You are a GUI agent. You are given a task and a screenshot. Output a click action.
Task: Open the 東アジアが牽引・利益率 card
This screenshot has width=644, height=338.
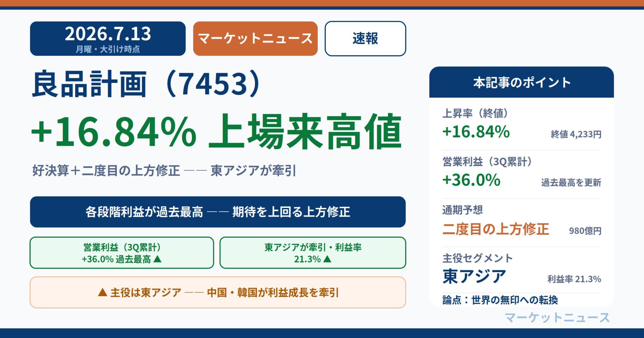tap(313, 253)
